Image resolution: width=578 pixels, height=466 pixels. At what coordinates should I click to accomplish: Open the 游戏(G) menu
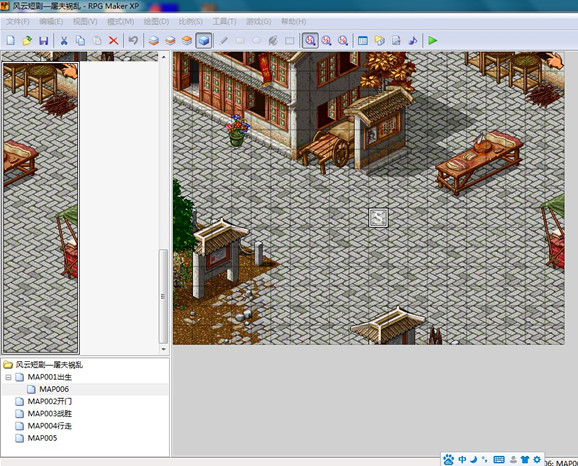pos(258,21)
